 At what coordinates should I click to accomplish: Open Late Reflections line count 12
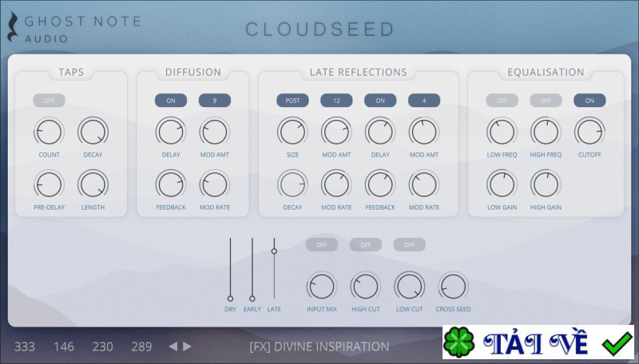(x=336, y=101)
